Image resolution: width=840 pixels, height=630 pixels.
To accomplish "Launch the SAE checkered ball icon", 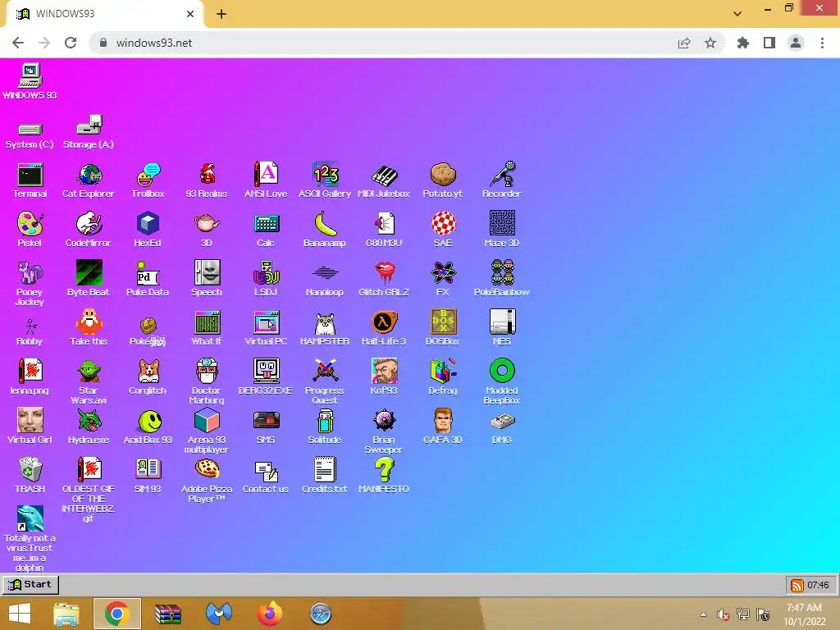I will click(x=443, y=230).
